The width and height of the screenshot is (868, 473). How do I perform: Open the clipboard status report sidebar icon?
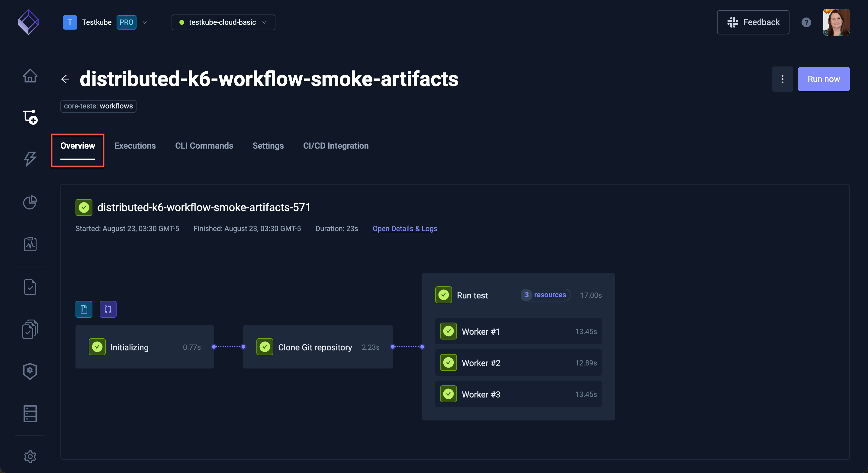tap(30, 244)
